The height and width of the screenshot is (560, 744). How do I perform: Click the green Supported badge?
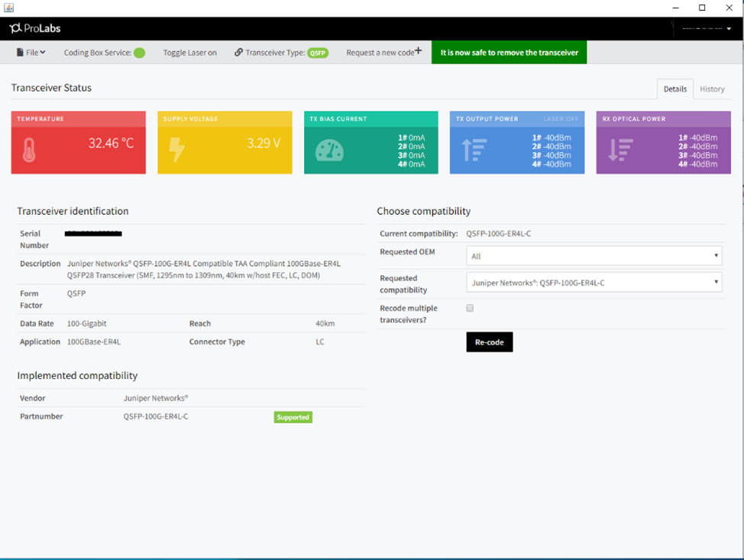click(293, 417)
